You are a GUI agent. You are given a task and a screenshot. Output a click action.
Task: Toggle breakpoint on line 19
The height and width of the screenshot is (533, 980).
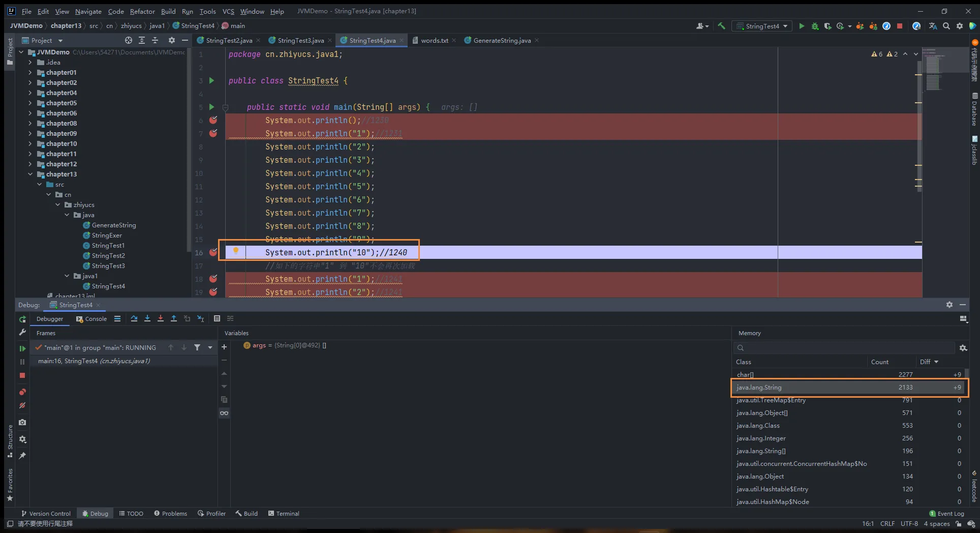point(213,292)
